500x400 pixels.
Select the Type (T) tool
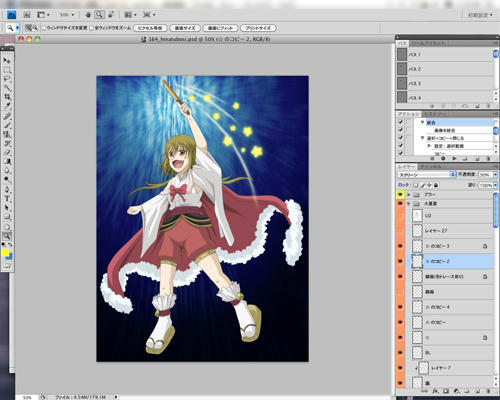click(7, 199)
